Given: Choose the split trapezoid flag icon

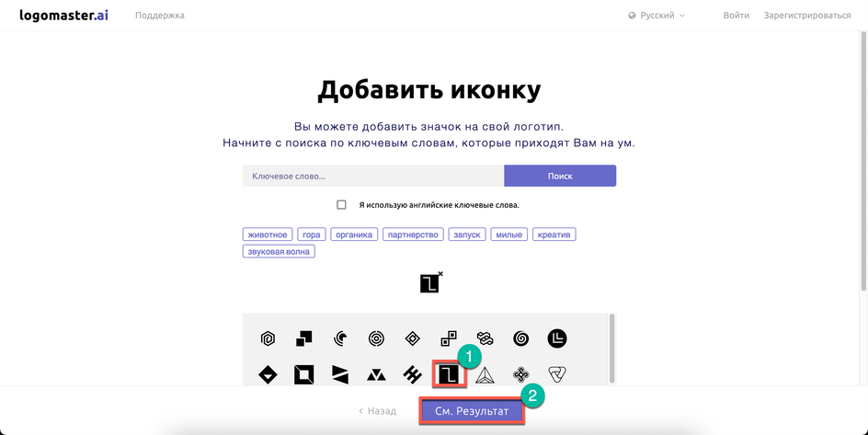Looking at the screenshot, I should pos(340,375).
